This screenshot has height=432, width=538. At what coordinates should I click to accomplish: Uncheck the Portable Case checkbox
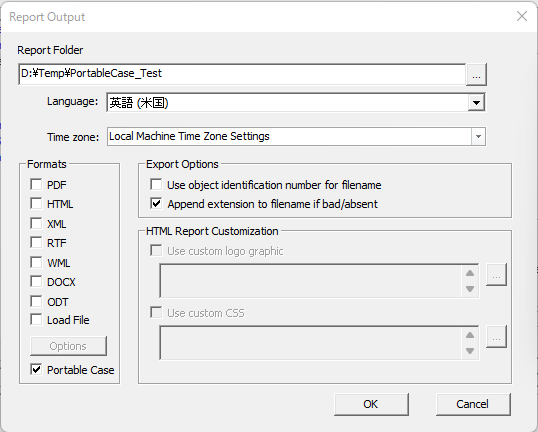(36, 370)
